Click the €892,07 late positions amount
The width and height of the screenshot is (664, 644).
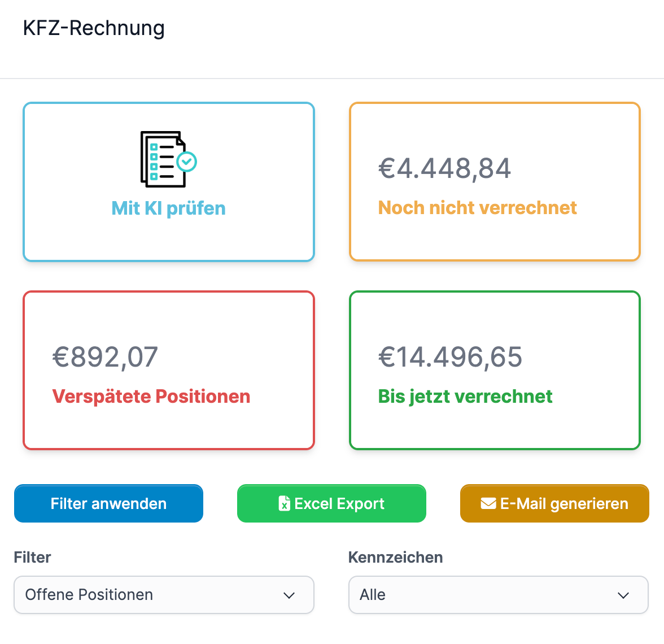(105, 357)
